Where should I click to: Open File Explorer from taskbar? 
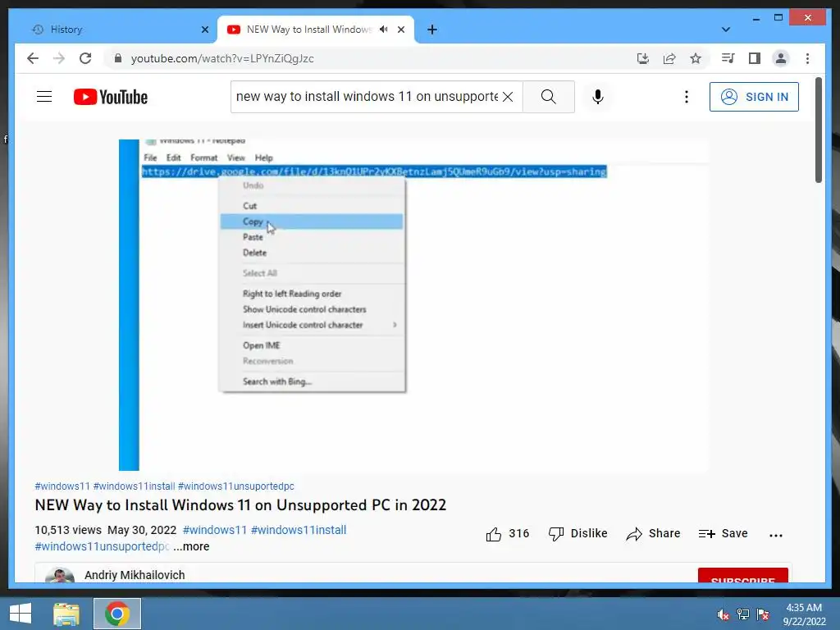click(x=66, y=614)
